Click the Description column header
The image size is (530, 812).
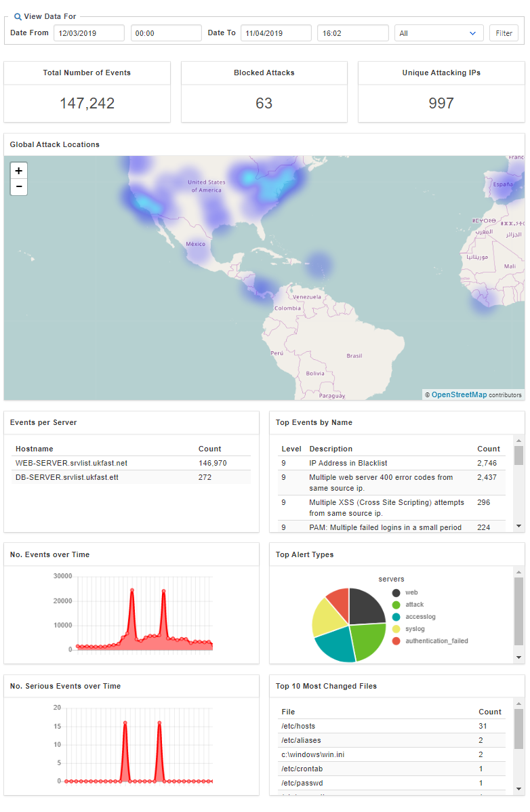tap(331, 449)
